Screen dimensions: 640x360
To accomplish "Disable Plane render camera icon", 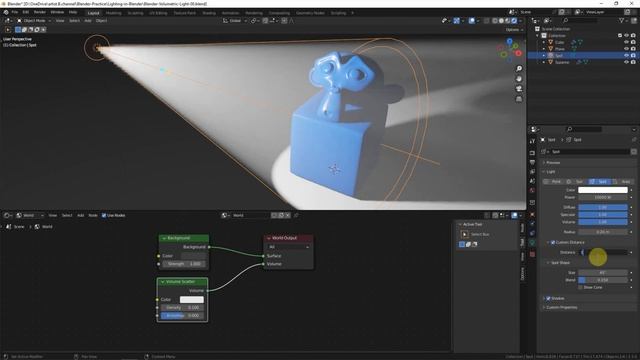I will (x=633, y=49).
